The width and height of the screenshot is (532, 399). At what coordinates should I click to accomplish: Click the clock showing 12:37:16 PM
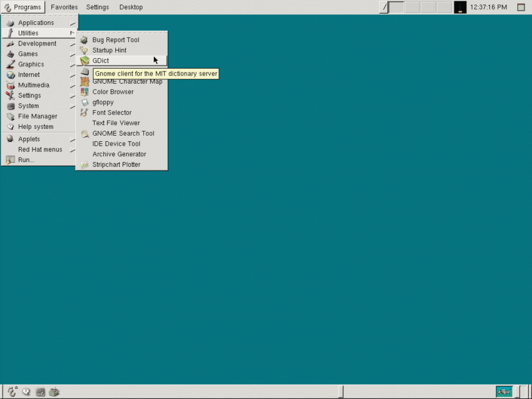489,7
